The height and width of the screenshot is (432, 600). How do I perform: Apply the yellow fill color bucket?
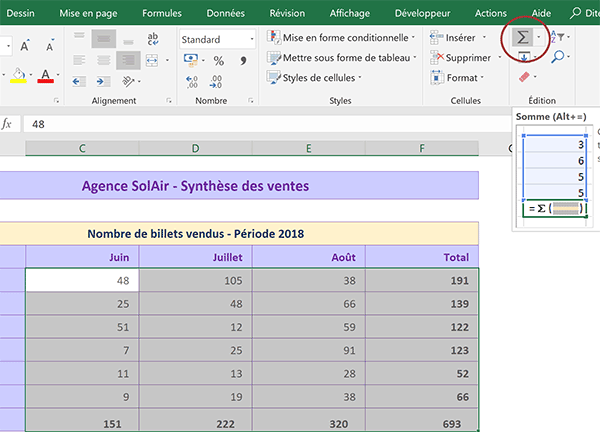click(x=18, y=75)
